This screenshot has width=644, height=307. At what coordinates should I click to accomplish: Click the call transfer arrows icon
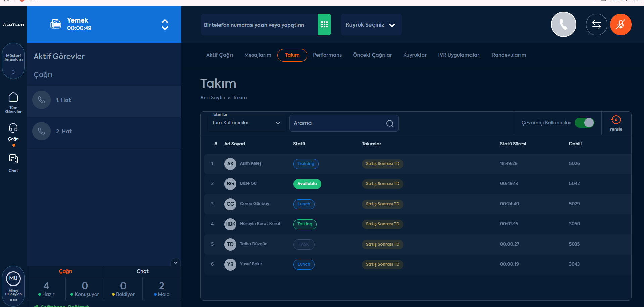(596, 25)
